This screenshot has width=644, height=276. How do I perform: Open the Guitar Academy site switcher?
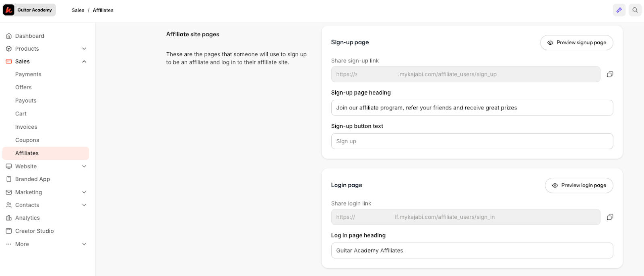(29, 10)
